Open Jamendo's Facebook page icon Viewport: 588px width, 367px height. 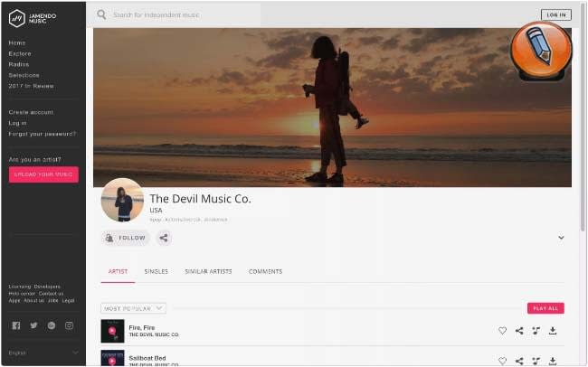[16, 325]
